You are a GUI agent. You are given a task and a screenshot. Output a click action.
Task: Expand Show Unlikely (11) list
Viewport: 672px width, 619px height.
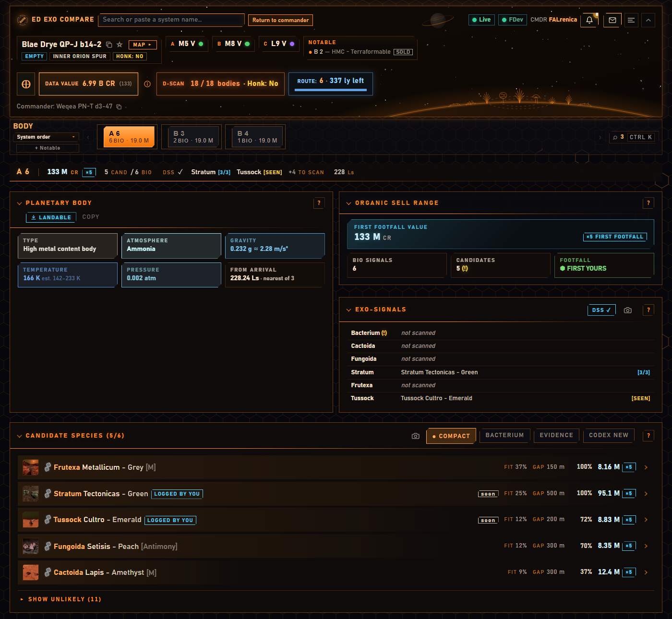pos(60,599)
